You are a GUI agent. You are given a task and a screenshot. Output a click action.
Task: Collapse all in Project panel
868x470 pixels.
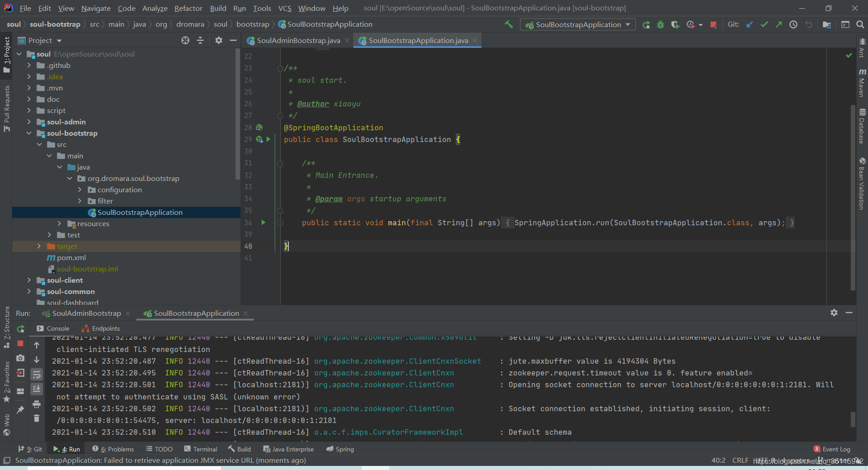click(x=200, y=40)
